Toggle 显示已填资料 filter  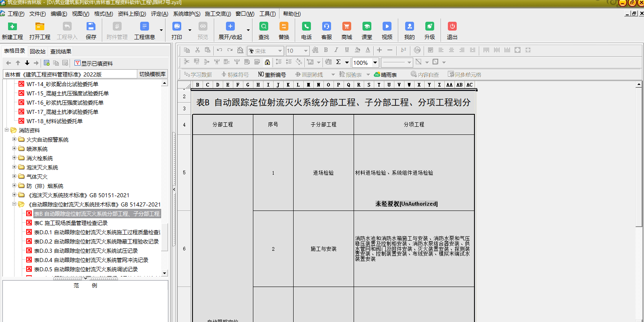pyautogui.click(x=93, y=63)
